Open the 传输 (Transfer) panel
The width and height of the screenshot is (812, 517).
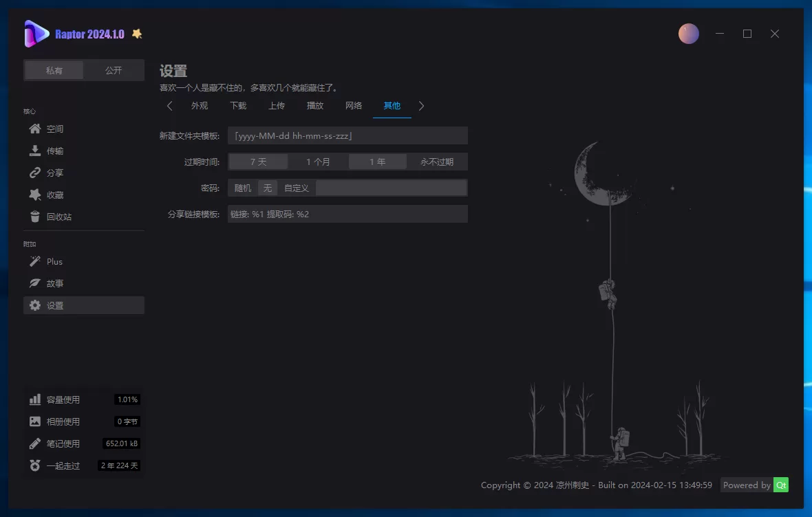coord(55,151)
